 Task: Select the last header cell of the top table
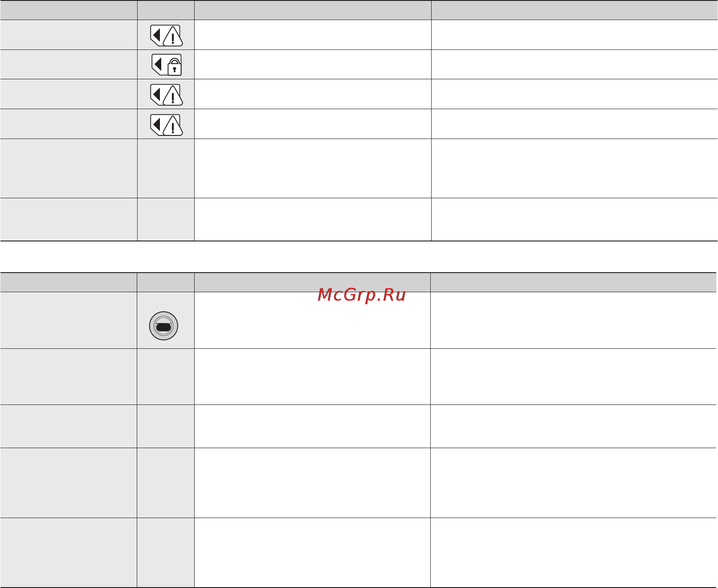pos(575,10)
